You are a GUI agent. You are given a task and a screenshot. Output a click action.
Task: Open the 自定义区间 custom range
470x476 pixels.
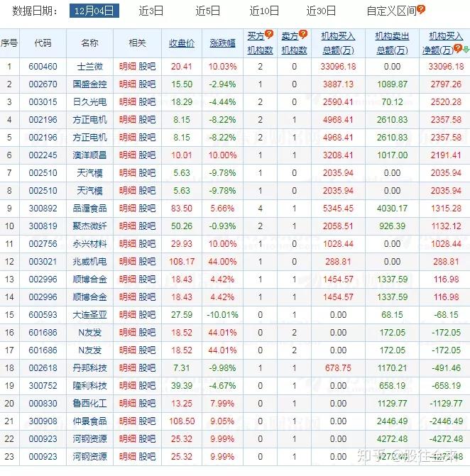tap(391, 11)
